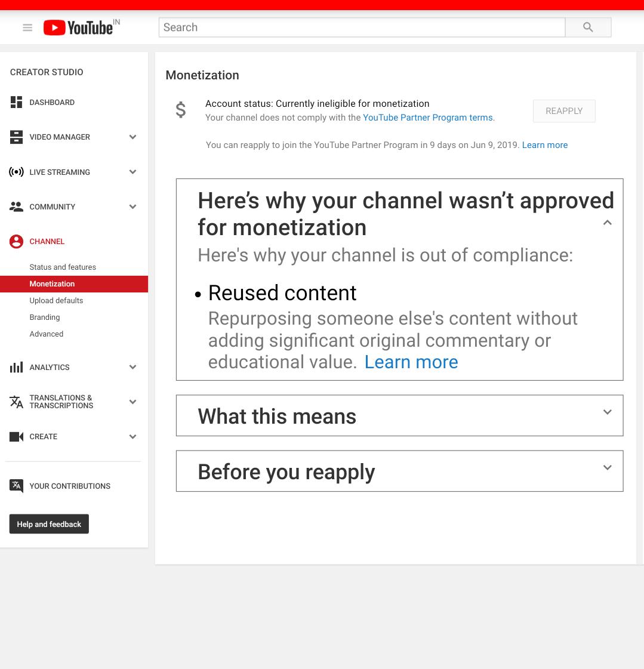Open Video Manager in sidebar

coord(60,137)
